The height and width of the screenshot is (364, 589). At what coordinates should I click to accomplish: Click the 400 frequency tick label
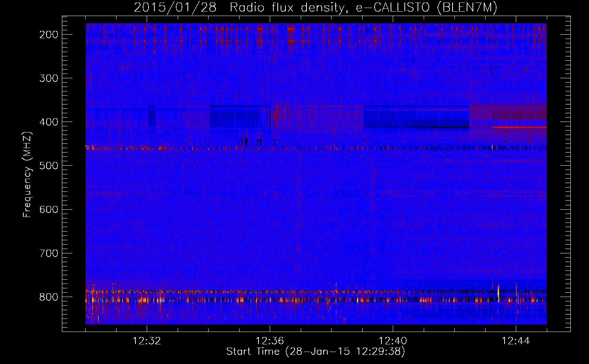(49, 122)
